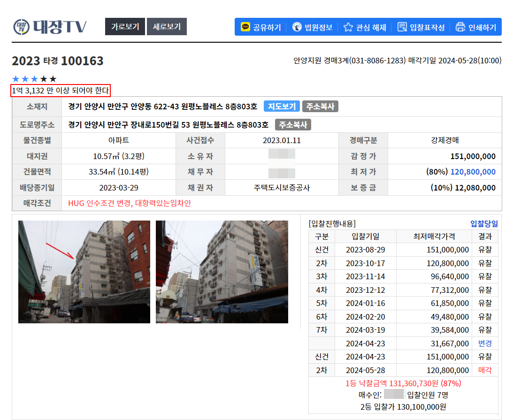Click the 최저매각가격 column header
This screenshot has height=420, width=513.
[x=434, y=237]
